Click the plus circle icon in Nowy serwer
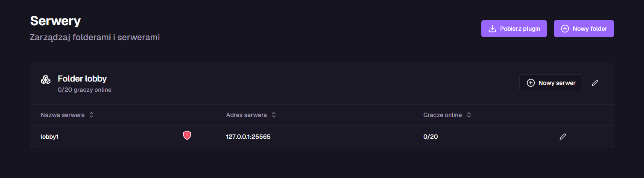 [531, 83]
